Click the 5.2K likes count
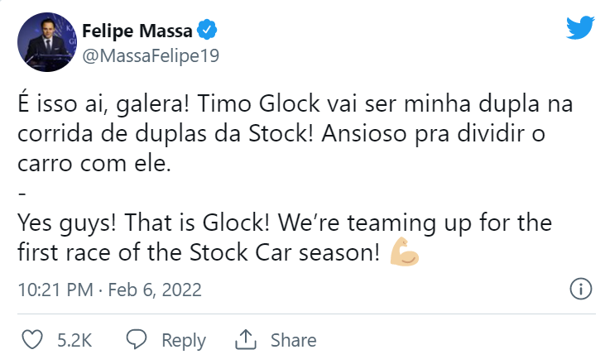 pos(71,340)
